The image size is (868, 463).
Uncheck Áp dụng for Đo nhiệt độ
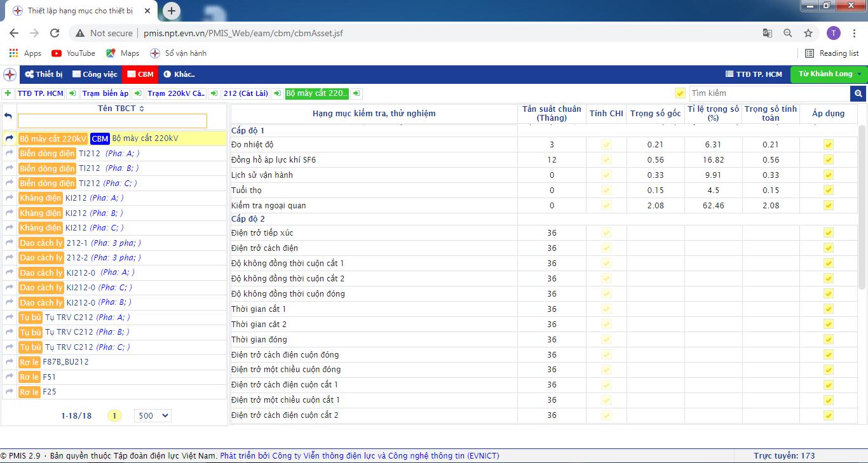(x=828, y=145)
